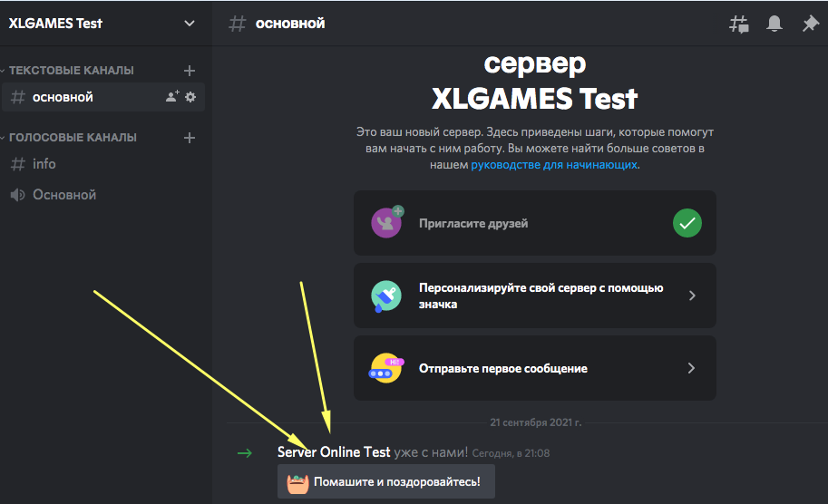Add a new text channel with plus icon

(x=189, y=70)
